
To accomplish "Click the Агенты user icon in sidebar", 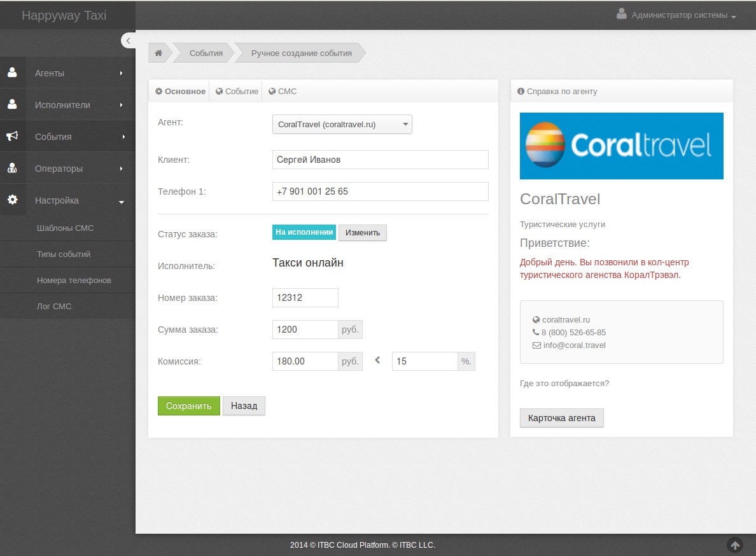I will [x=12, y=73].
